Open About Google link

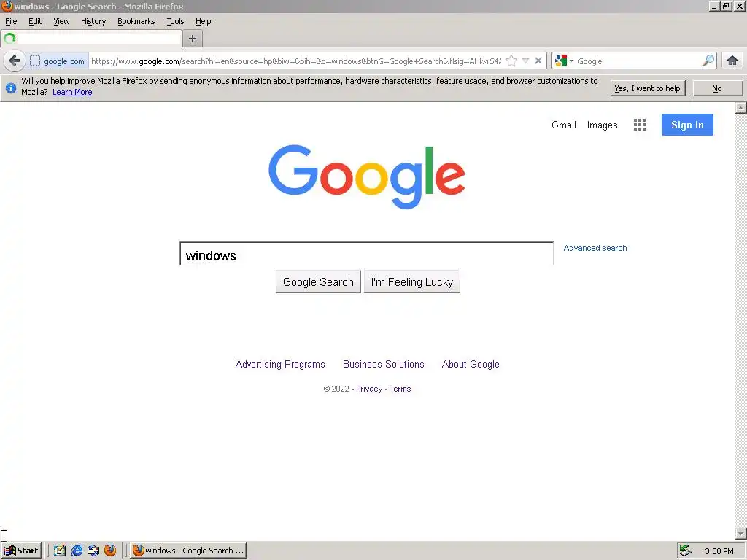471,365
